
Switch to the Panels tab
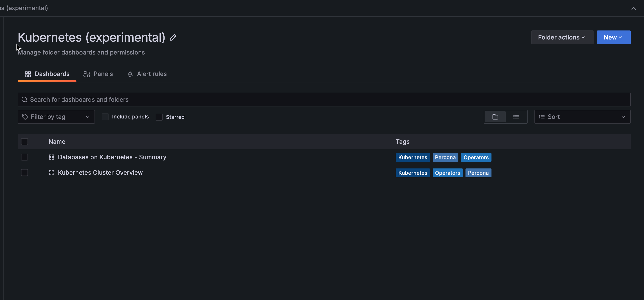(98, 74)
